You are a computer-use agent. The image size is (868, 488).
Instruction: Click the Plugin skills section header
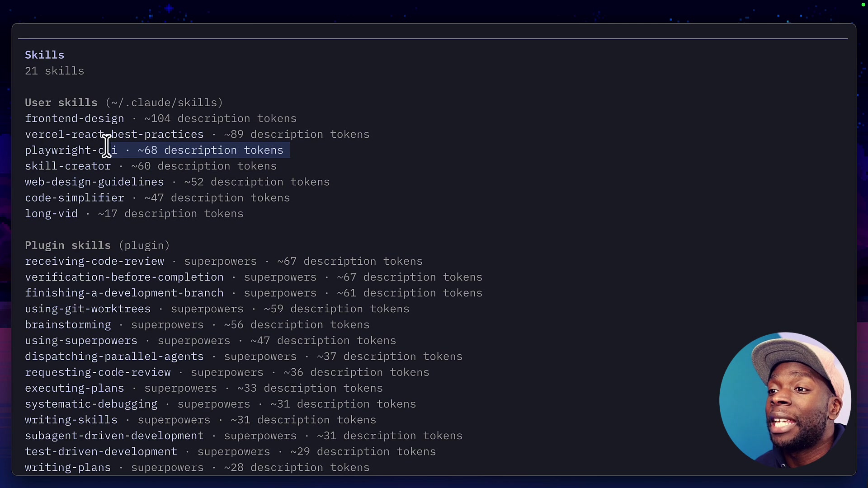tap(68, 245)
